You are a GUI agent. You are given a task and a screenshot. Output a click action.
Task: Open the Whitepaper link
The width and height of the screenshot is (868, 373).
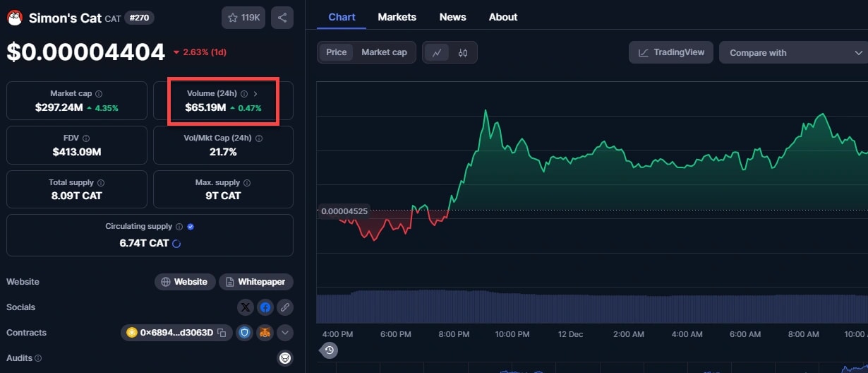[255, 282]
